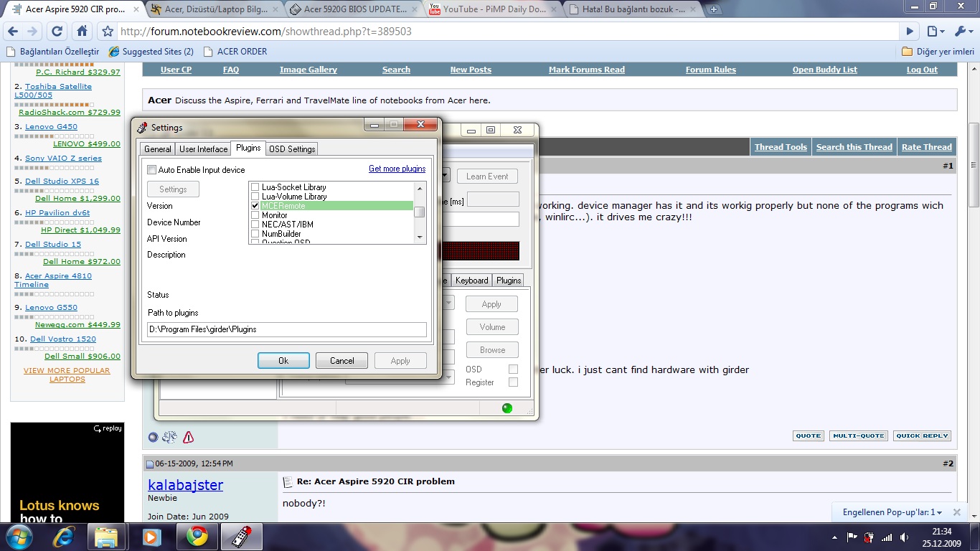
Task: Open the New Posts forum link
Action: [x=471, y=70]
